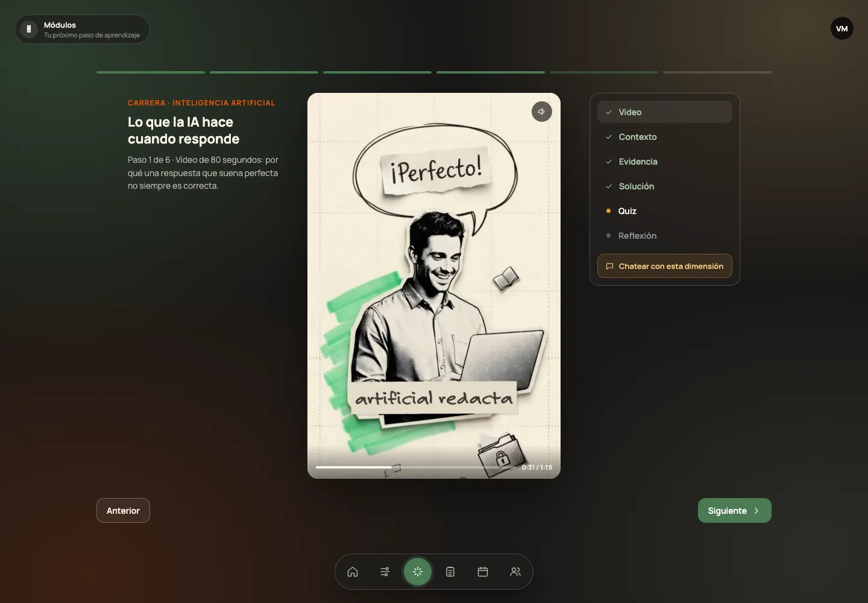868x603 pixels.
Task: Select the Video step
Action: coord(665,112)
